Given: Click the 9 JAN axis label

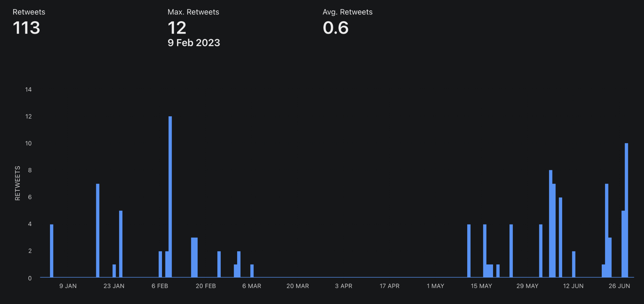Looking at the screenshot, I should 68,286.
